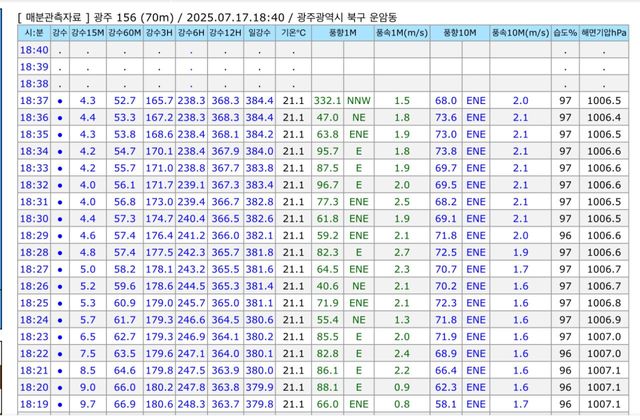The image size is (640, 420).
Task: Click daily rainfall 384.0 in the 18:34 row
Action: [260, 151]
